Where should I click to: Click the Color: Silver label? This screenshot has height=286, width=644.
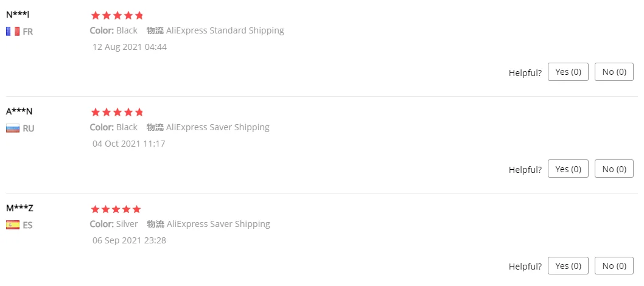[x=114, y=224]
